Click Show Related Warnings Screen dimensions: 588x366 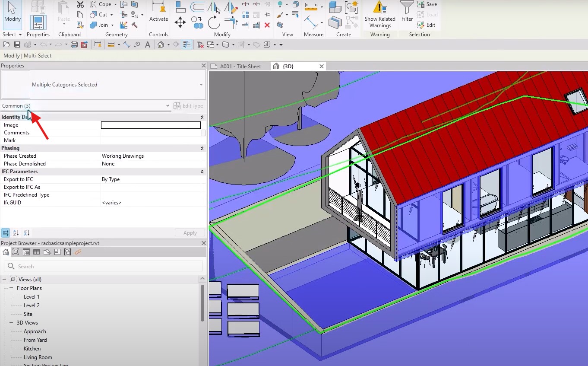379,15
